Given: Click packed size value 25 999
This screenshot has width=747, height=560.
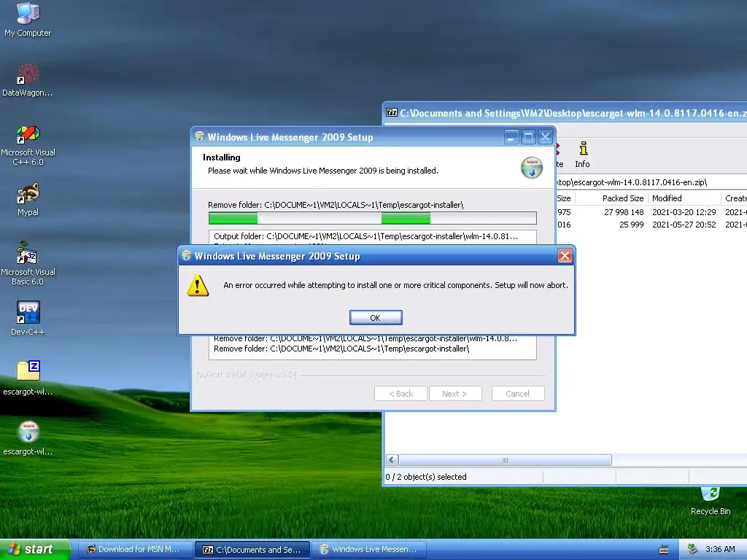Looking at the screenshot, I should click(x=631, y=225).
